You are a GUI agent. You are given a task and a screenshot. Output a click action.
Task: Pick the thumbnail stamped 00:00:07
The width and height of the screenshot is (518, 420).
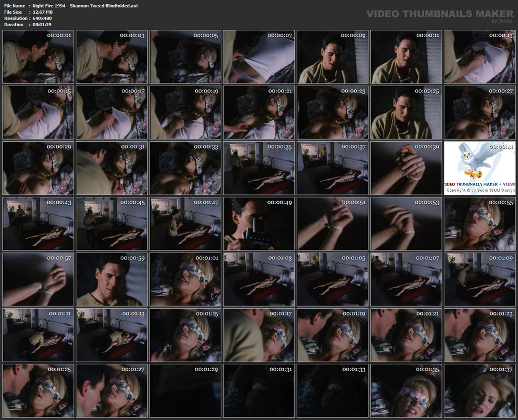tap(259, 57)
